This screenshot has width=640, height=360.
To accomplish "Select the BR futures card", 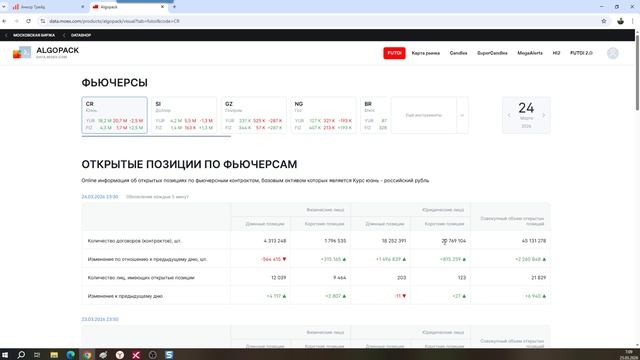I will coord(375,116).
